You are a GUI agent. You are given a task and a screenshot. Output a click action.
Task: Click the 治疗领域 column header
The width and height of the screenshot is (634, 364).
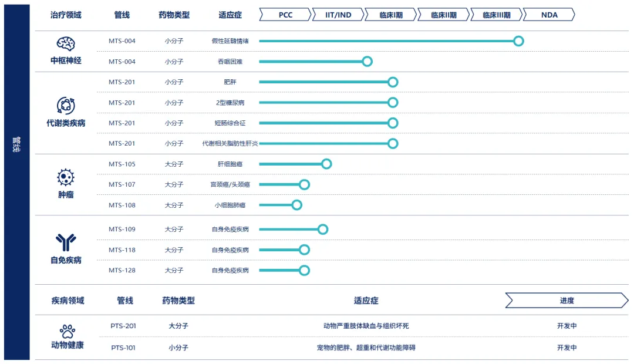pos(66,15)
